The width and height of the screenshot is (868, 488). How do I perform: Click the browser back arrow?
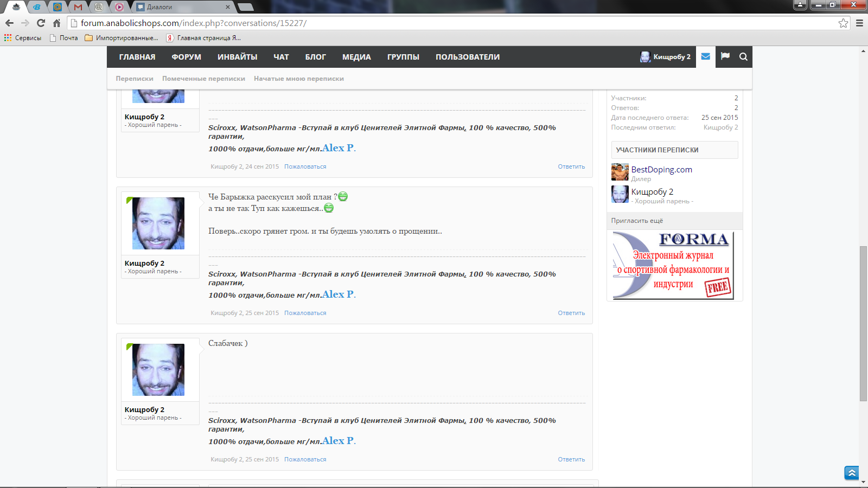pyautogui.click(x=9, y=23)
